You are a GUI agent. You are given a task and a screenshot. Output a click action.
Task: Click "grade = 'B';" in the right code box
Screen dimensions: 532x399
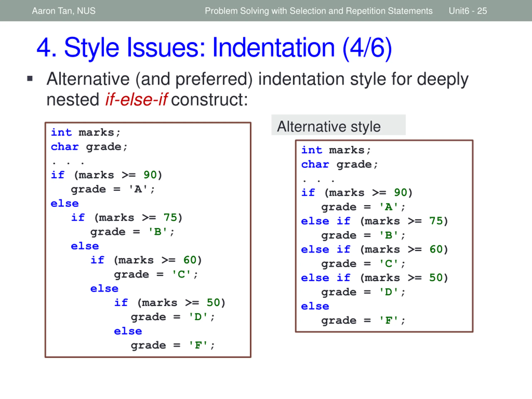click(363, 235)
